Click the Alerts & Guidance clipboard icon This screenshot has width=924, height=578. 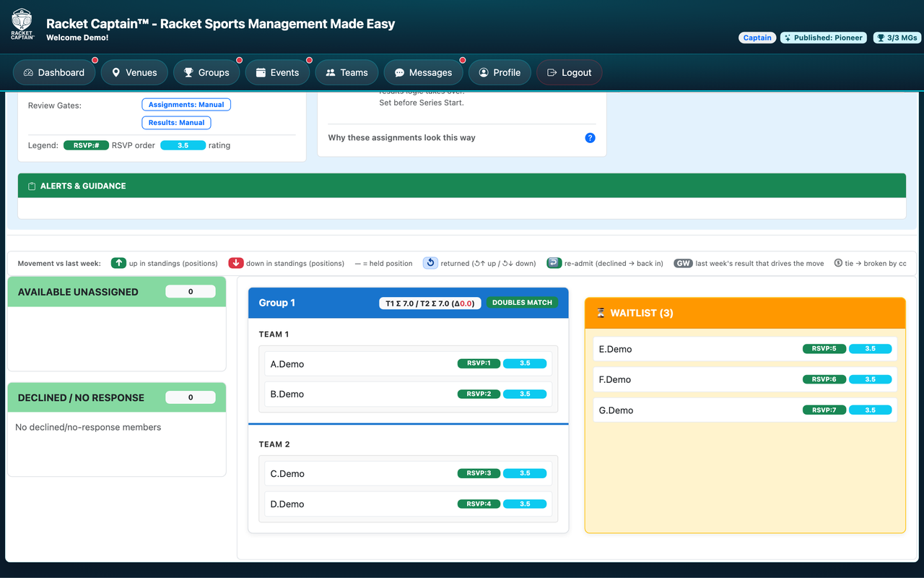[x=32, y=186]
